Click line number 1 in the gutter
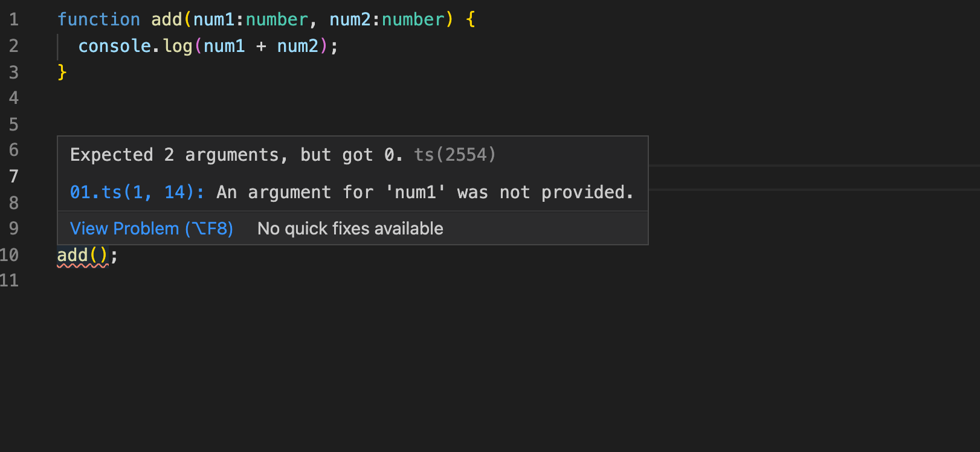980x452 pixels. (x=13, y=19)
